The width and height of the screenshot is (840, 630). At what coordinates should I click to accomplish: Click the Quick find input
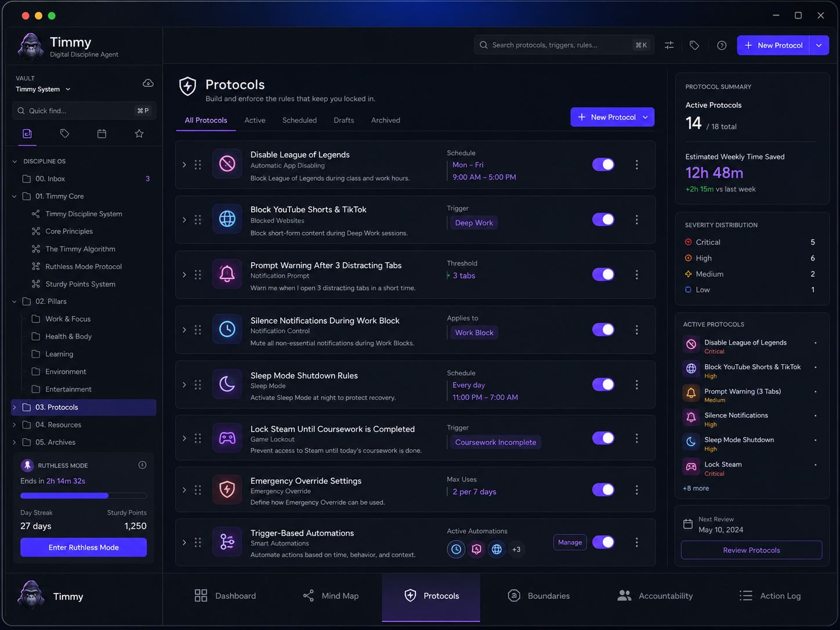[84, 111]
